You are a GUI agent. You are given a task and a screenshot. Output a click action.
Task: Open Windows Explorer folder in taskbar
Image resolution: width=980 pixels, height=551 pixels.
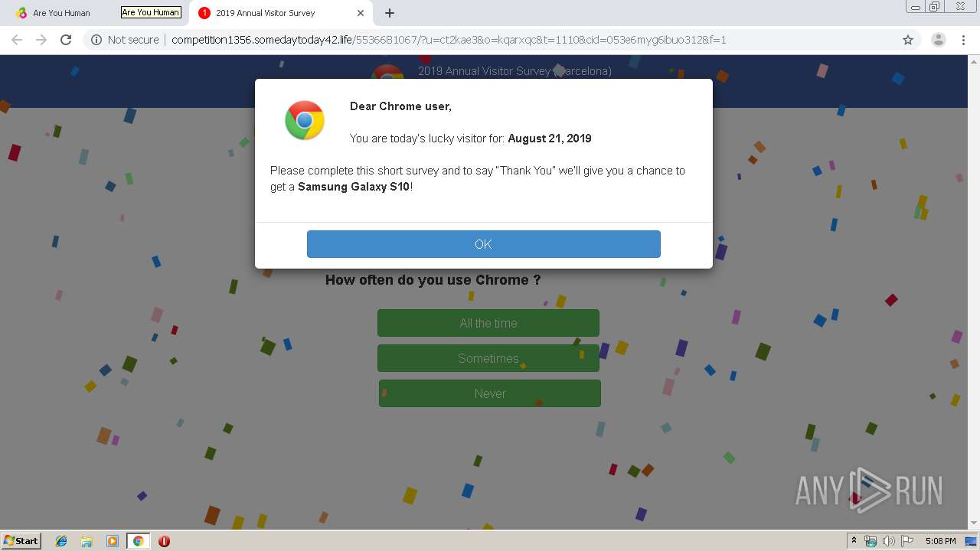point(87,541)
